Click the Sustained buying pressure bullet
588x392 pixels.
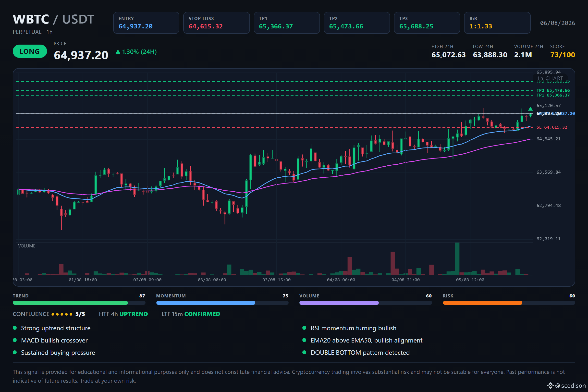click(54, 353)
